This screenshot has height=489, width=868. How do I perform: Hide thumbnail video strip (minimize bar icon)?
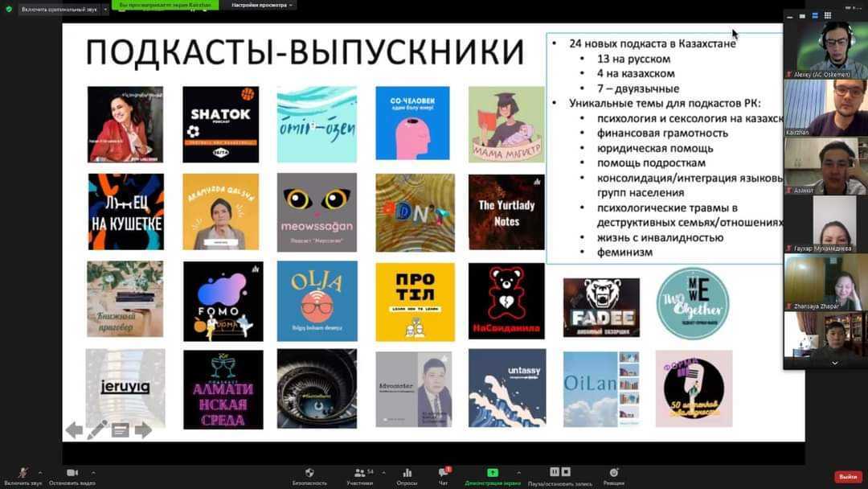pyautogui.click(x=790, y=17)
